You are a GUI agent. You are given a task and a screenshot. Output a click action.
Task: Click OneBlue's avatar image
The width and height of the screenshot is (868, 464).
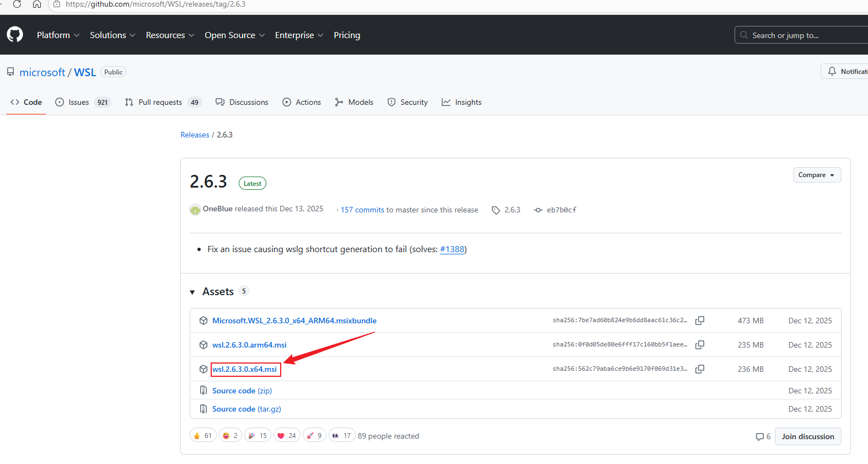pos(195,210)
